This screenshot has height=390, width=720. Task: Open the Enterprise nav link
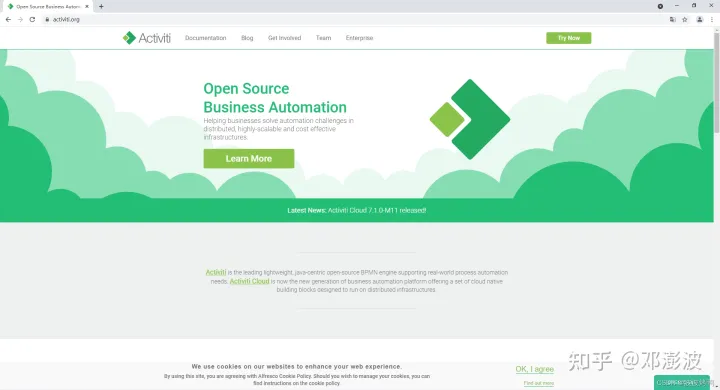pyautogui.click(x=359, y=38)
